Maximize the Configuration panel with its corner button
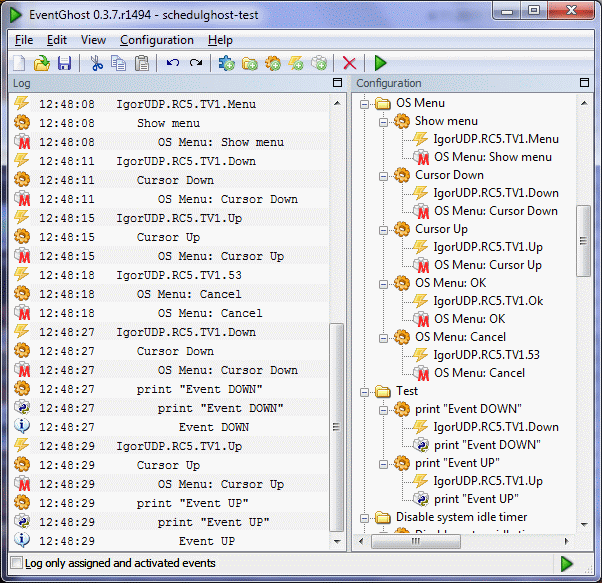The height and width of the screenshot is (583, 602). coord(584,83)
